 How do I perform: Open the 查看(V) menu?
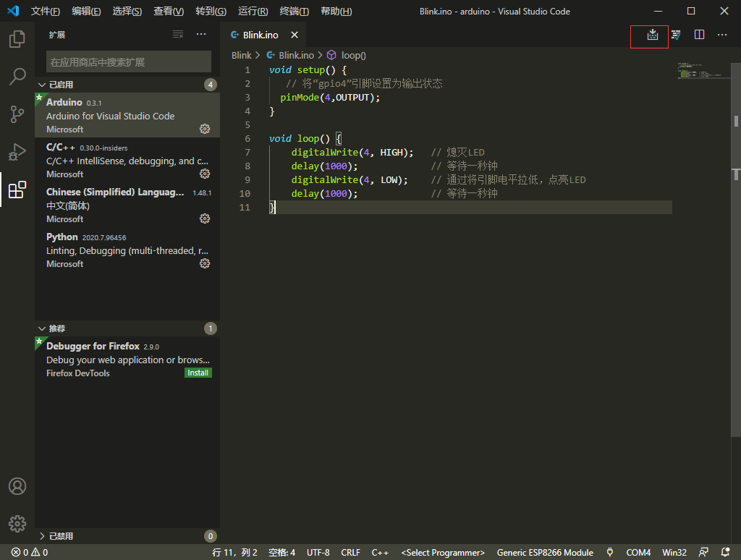(x=169, y=11)
